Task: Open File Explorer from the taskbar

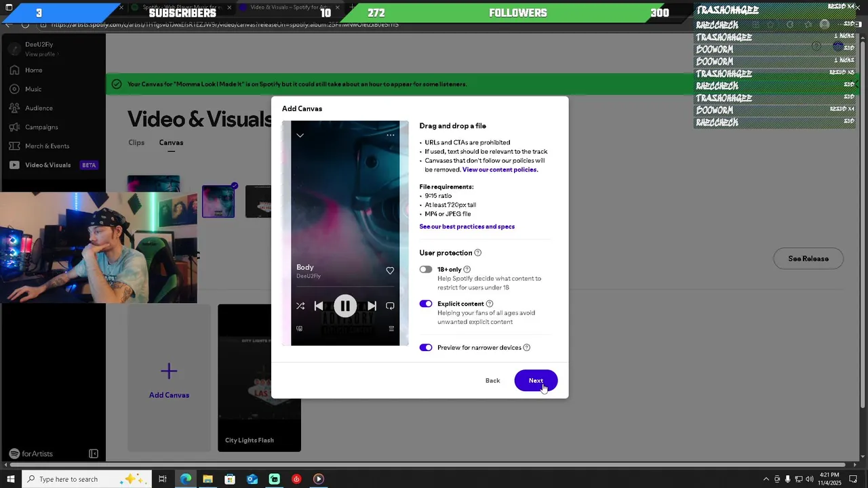Action: (x=208, y=479)
